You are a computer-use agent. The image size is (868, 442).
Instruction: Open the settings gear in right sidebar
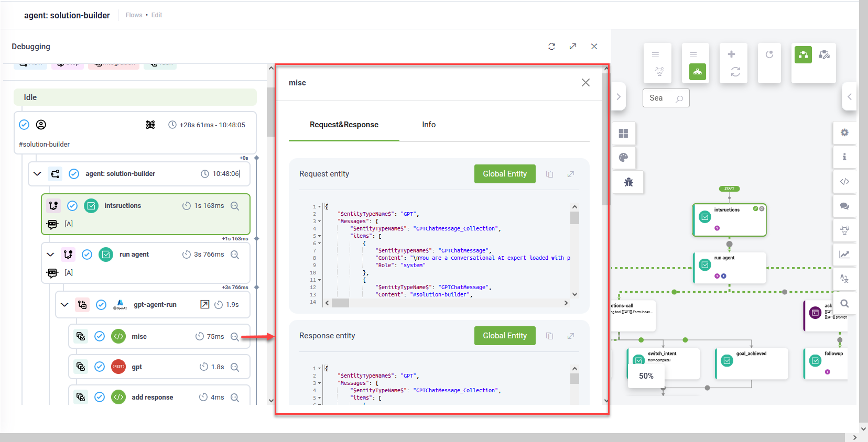coord(844,132)
